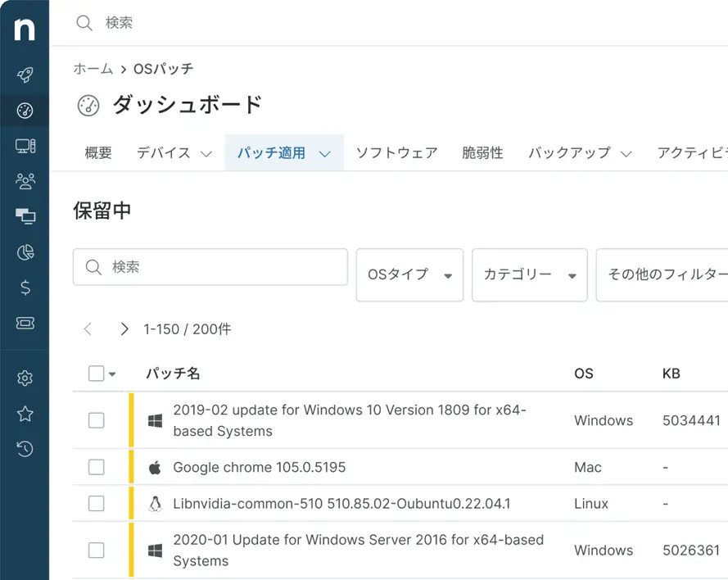Switch to the アクティビティ tab

coord(692,152)
